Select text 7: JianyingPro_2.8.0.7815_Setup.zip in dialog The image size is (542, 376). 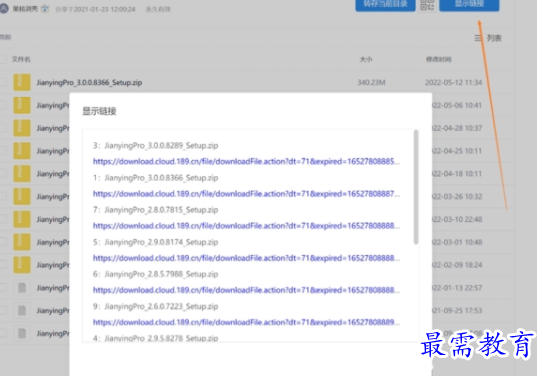pyautogui.click(x=156, y=210)
